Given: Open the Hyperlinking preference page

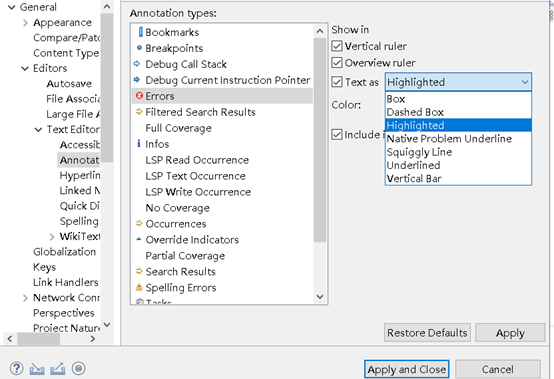Looking at the screenshot, I should pyautogui.click(x=79, y=175).
